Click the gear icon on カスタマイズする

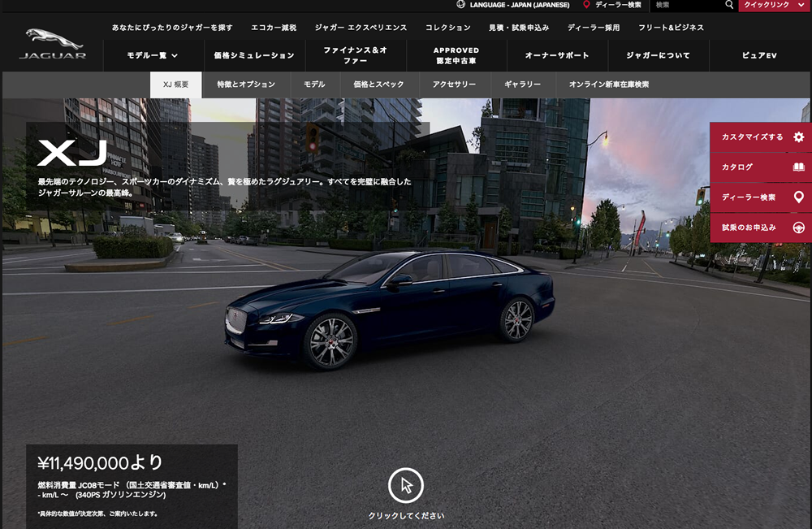(x=798, y=137)
